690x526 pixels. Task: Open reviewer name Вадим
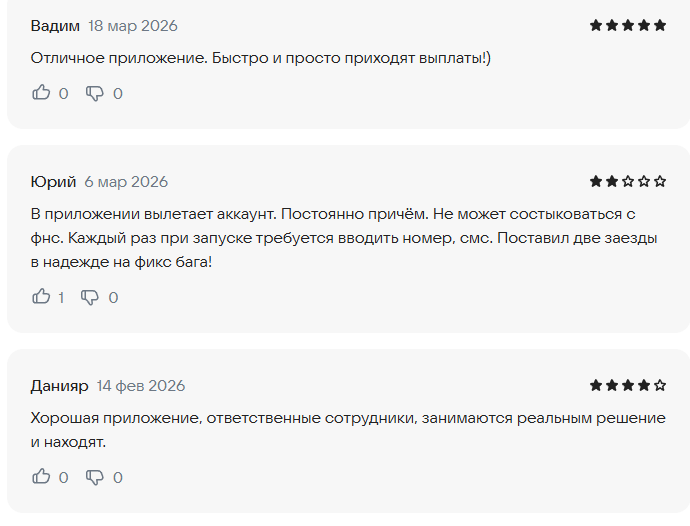54,25
